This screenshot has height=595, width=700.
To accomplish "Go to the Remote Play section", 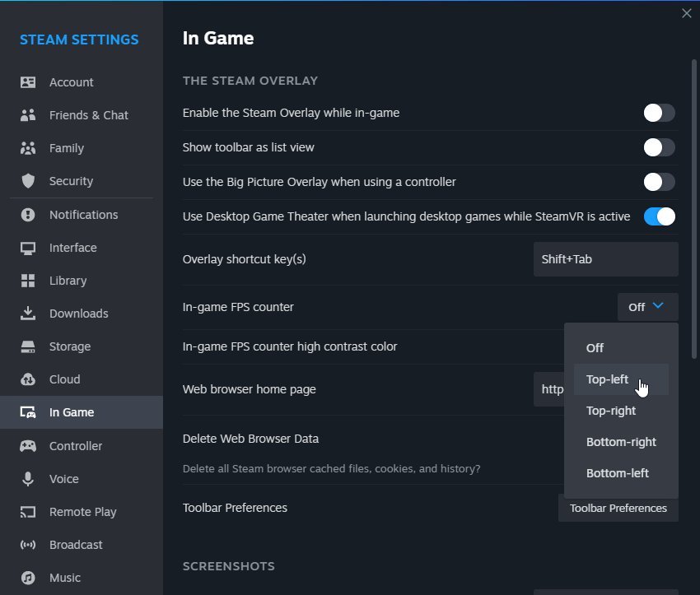I will pos(82,512).
